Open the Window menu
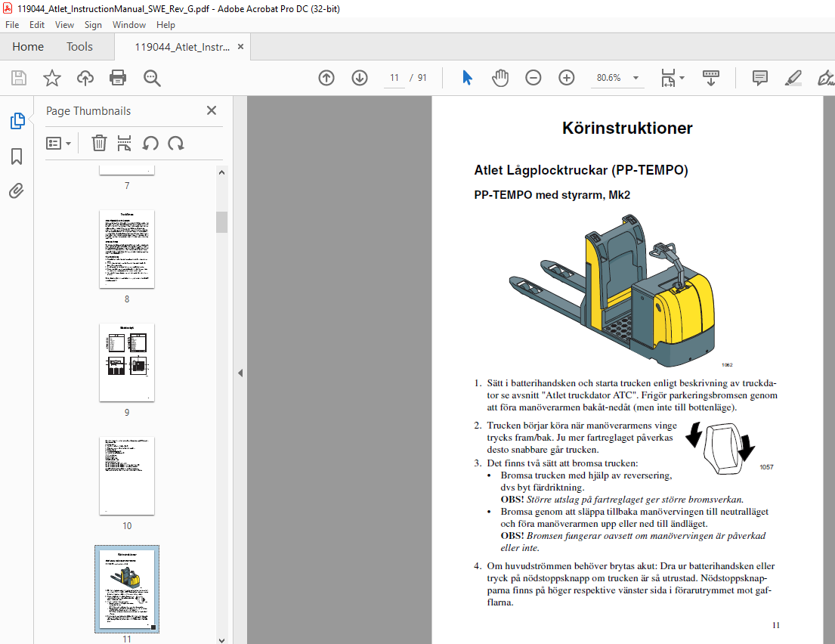The image size is (835, 644). (x=129, y=24)
